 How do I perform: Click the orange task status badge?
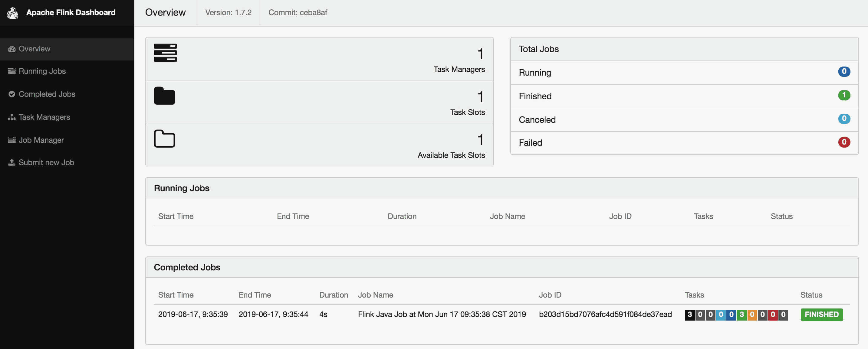pyautogui.click(x=752, y=315)
